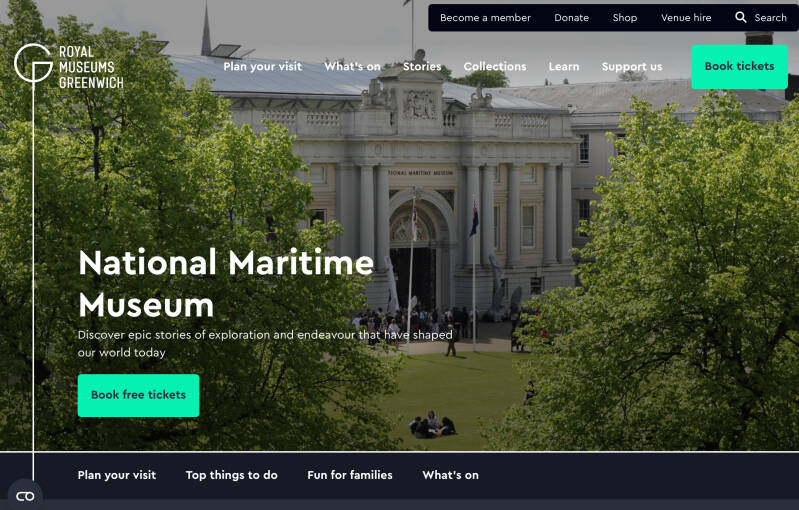Select Stories in main navigation

tap(422, 67)
